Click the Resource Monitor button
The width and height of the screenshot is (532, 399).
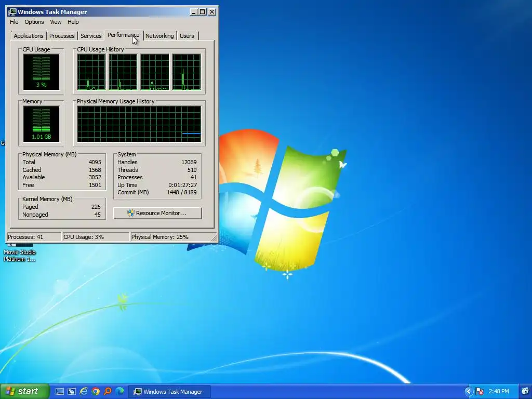click(x=157, y=213)
